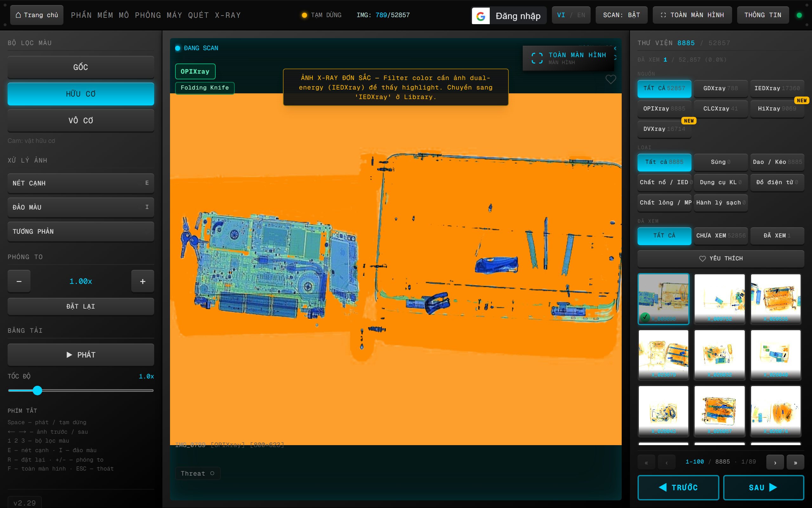Open thumbnail X_026057 in the library
Viewport: 812px width, 508px height.
coord(719,411)
